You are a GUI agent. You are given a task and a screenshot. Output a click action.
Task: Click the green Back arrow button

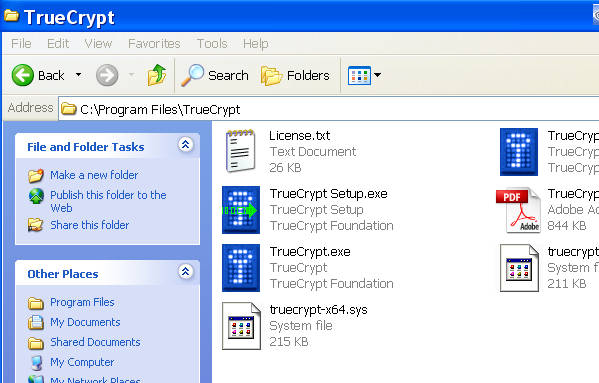point(23,75)
